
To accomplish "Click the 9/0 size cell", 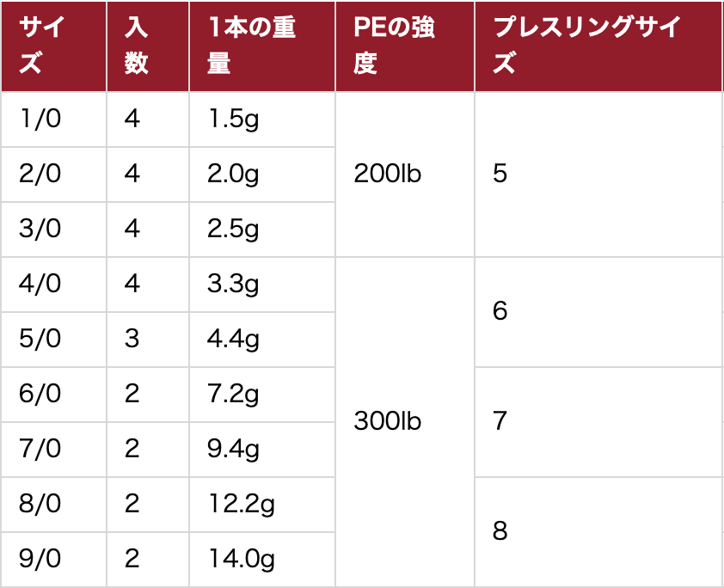I will click(40, 559).
